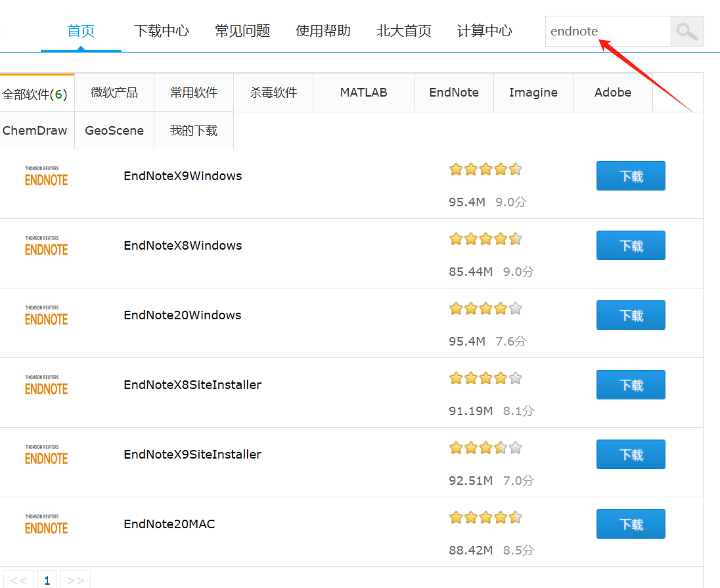720x588 pixels.
Task: Open the 常见问题 navigation item
Action: 242,31
